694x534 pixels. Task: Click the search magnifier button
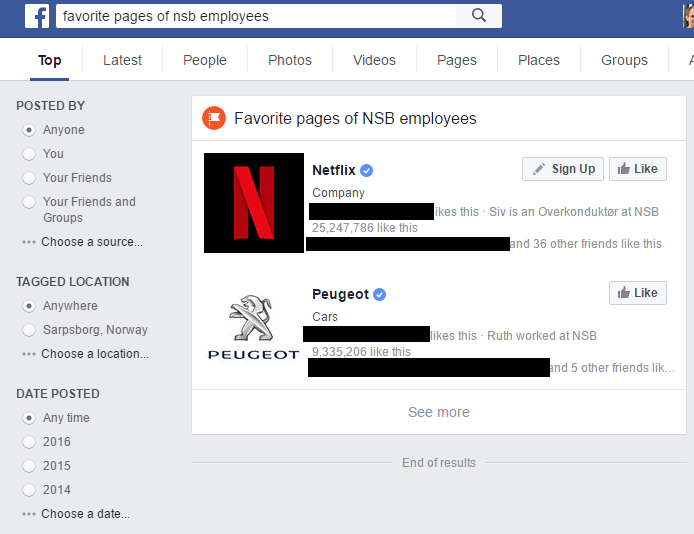tap(479, 16)
